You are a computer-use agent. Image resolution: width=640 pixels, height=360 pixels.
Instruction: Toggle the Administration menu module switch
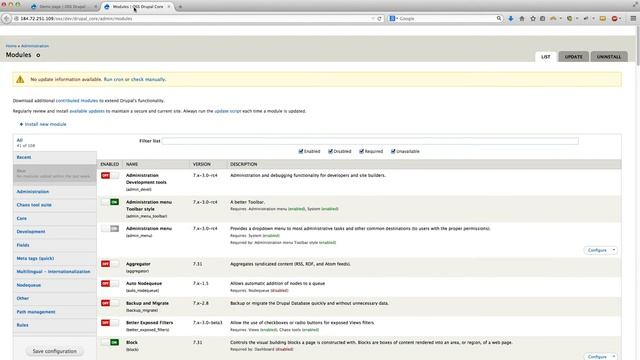[x=110, y=229]
